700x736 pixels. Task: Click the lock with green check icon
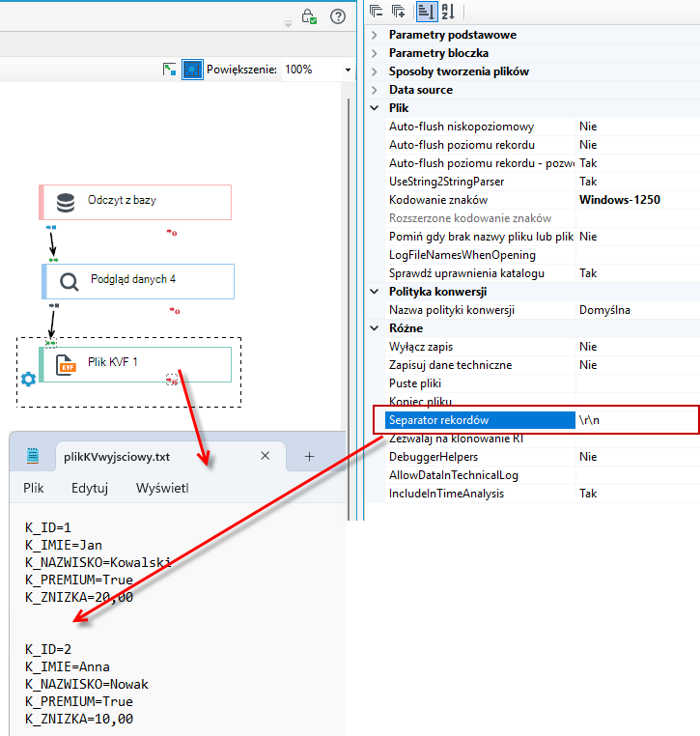point(309,16)
